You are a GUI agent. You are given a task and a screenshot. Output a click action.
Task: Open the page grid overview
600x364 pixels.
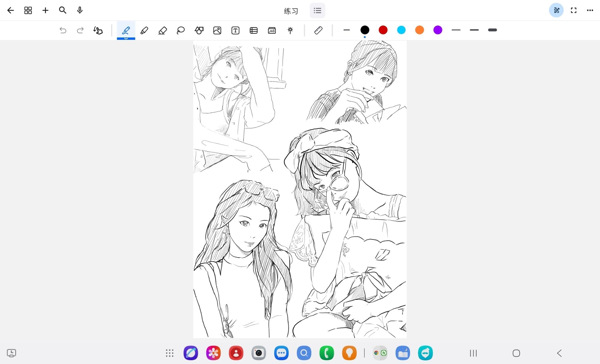pyautogui.click(x=28, y=10)
